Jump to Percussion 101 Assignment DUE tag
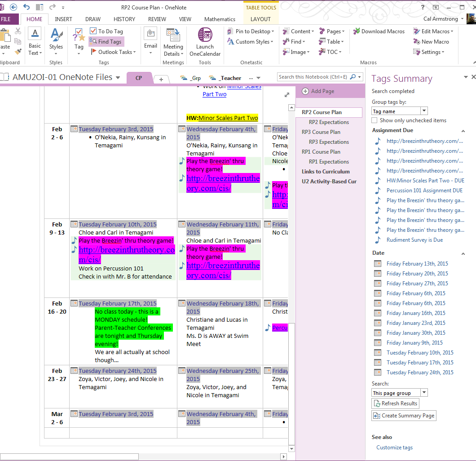476x461 pixels. point(424,191)
